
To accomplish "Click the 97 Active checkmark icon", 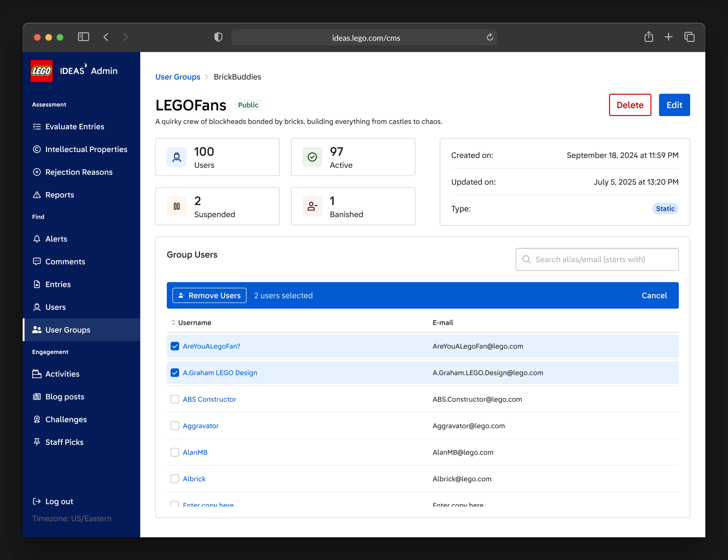I will tap(312, 157).
